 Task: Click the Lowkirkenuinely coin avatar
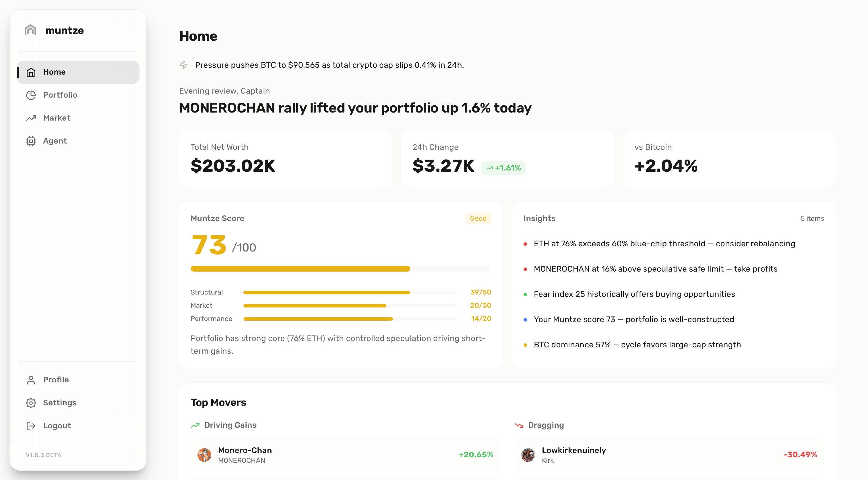(x=528, y=455)
